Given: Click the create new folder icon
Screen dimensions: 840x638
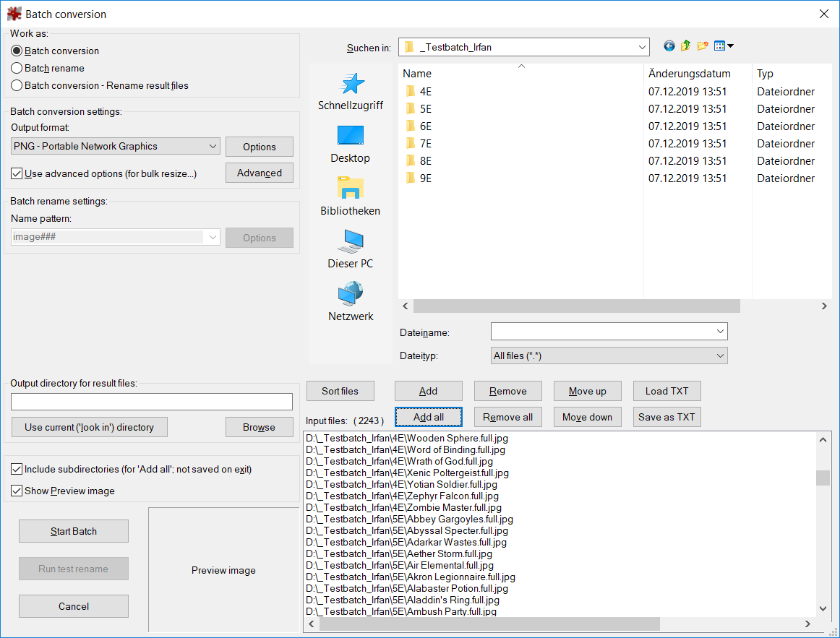Looking at the screenshot, I should [x=703, y=46].
